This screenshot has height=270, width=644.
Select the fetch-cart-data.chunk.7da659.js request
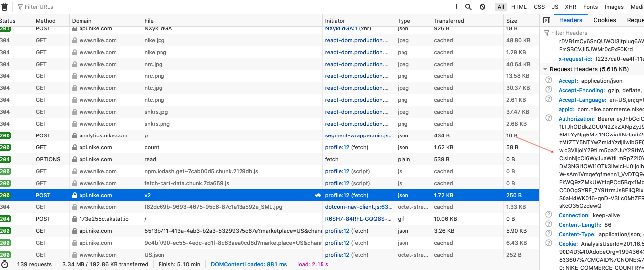(269, 183)
